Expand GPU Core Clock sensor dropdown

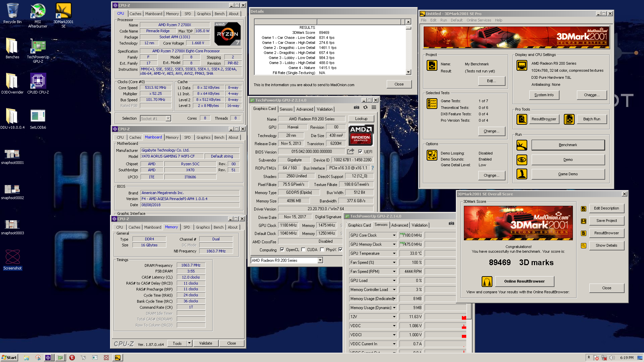point(394,235)
